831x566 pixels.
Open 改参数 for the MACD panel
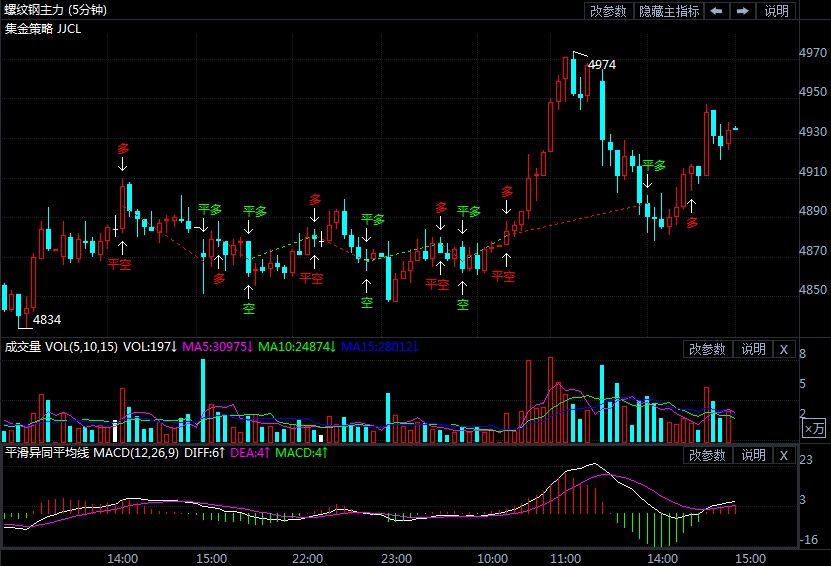coord(707,455)
